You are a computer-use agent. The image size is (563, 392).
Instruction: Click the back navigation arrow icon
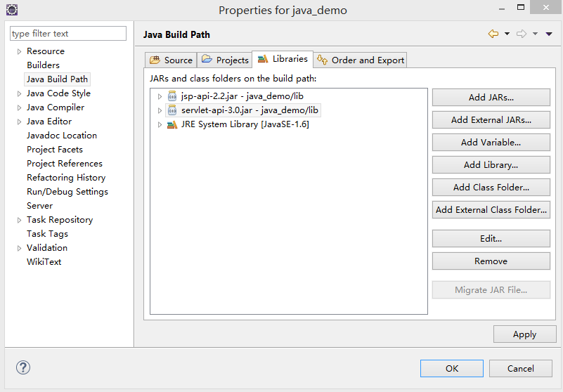tap(493, 34)
